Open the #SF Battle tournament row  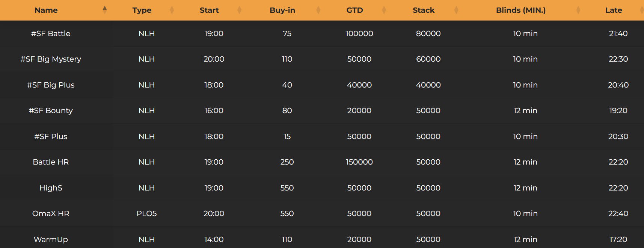pyautogui.click(x=322, y=33)
